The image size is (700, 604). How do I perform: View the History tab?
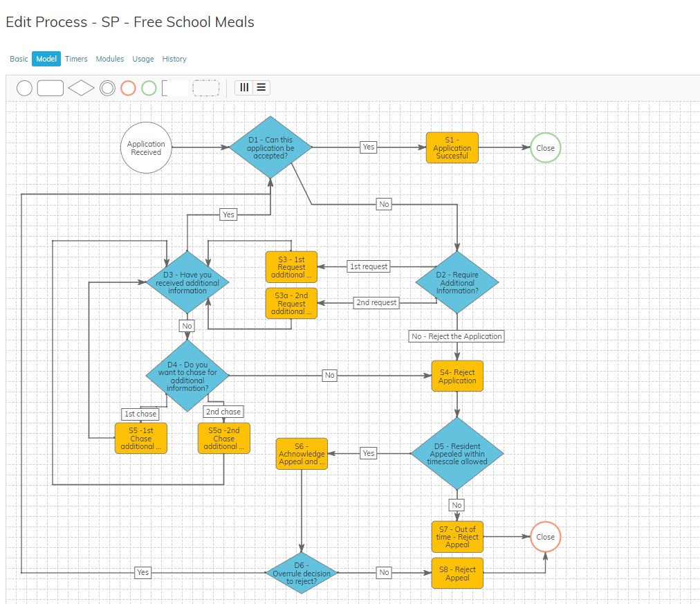(174, 59)
